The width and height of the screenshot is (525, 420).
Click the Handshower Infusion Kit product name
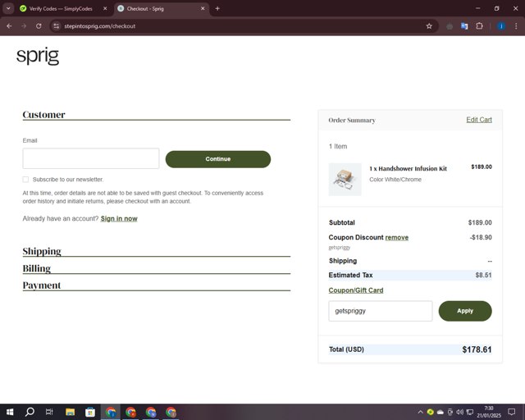(408, 168)
